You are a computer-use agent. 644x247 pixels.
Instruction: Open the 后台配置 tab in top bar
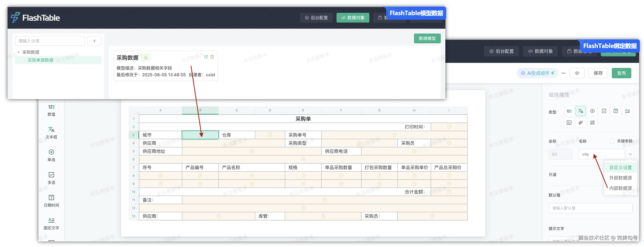click(316, 18)
